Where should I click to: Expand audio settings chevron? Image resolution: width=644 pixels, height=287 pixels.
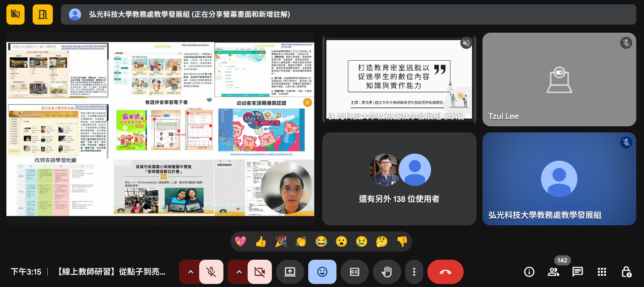(x=190, y=272)
